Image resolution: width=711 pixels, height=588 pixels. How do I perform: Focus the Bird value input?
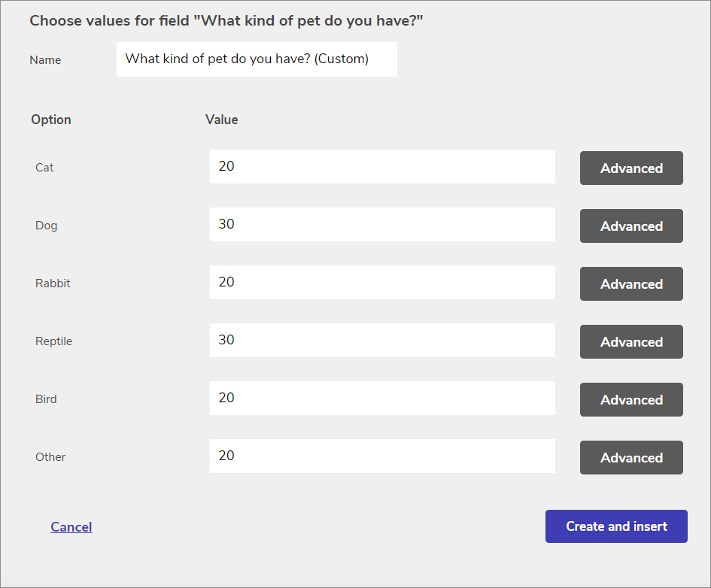(x=382, y=399)
